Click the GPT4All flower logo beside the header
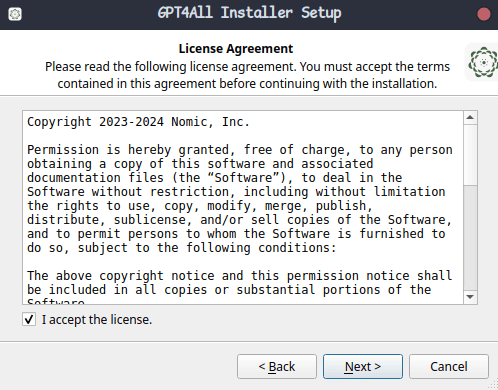 [482, 62]
